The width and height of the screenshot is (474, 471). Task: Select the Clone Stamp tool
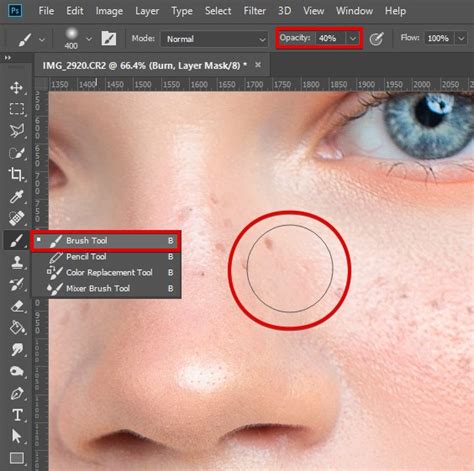click(x=16, y=262)
